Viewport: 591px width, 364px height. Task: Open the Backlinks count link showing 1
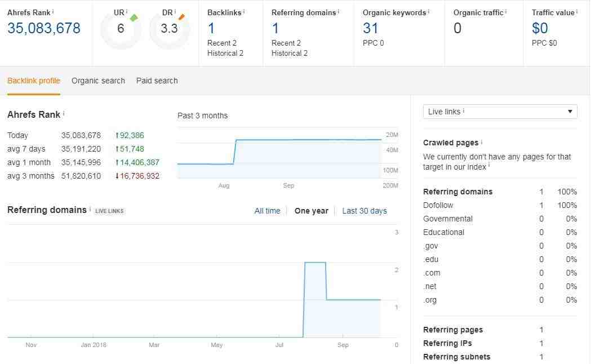click(211, 28)
